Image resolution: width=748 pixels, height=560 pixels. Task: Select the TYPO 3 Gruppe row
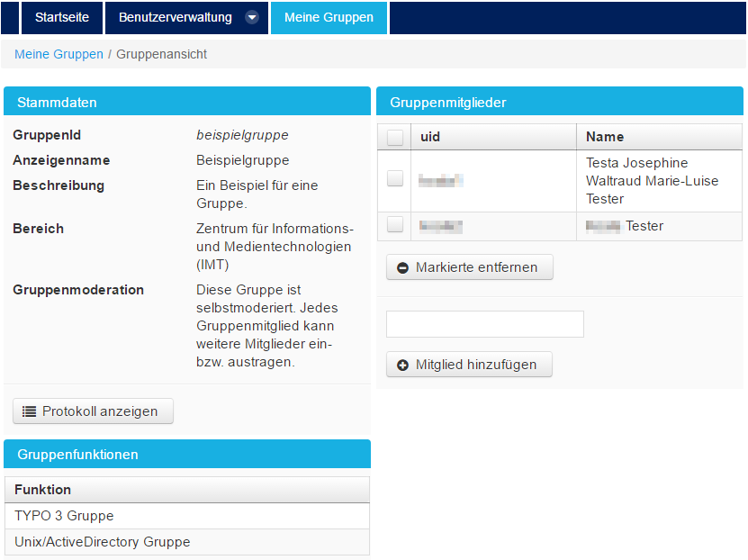coord(64,516)
